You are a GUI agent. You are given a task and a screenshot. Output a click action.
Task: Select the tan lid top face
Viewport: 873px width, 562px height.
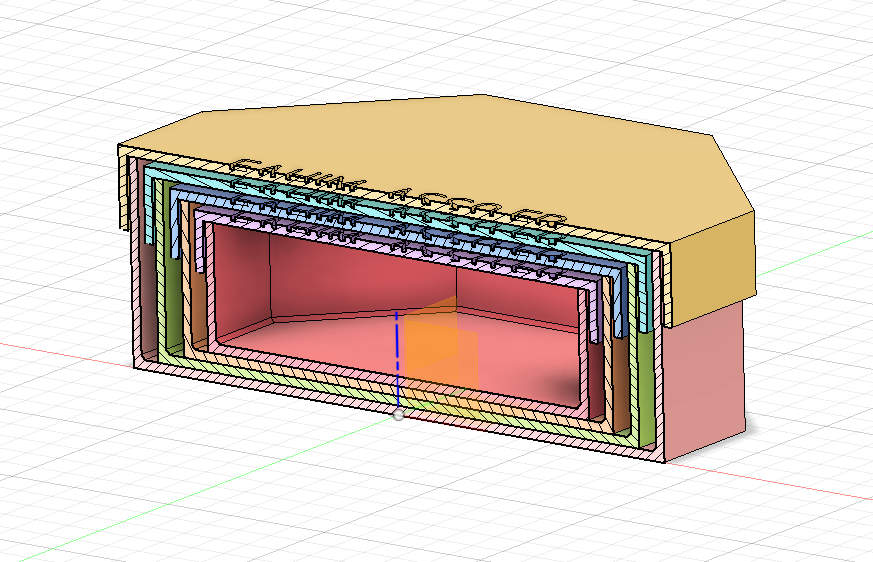pos(445,167)
